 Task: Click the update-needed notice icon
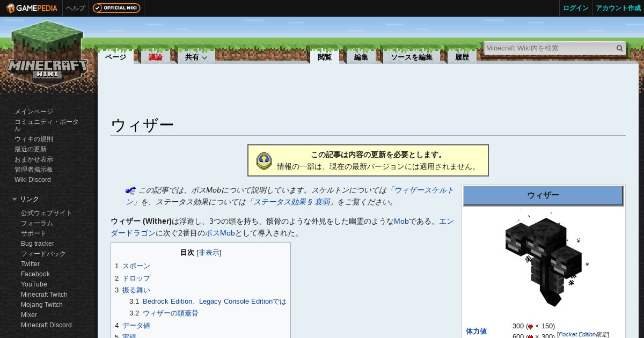264,160
